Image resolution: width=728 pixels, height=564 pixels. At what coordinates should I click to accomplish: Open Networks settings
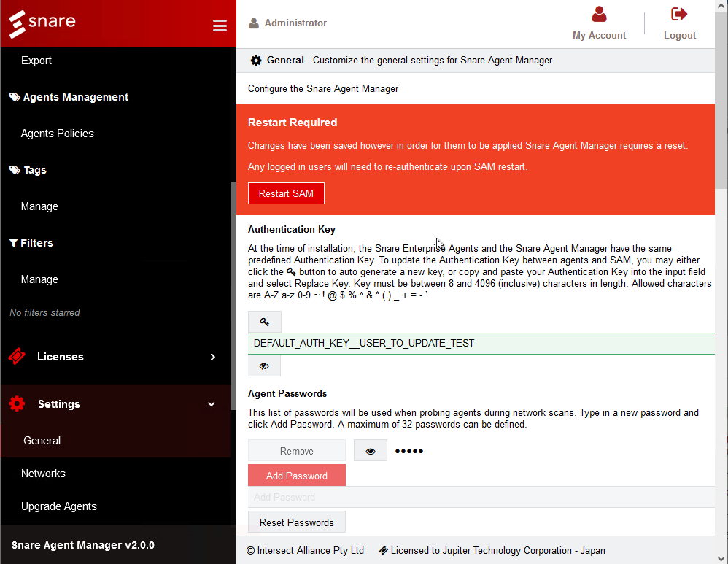pyautogui.click(x=43, y=474)
